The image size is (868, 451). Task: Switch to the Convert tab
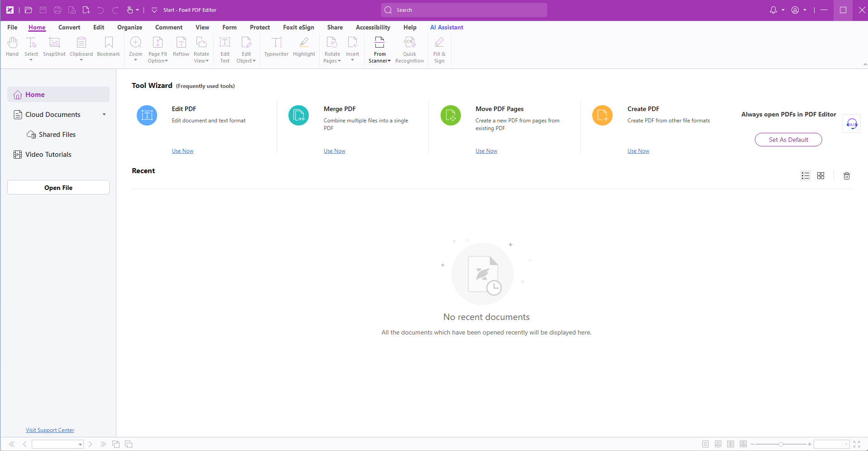[x=69, y=27]
